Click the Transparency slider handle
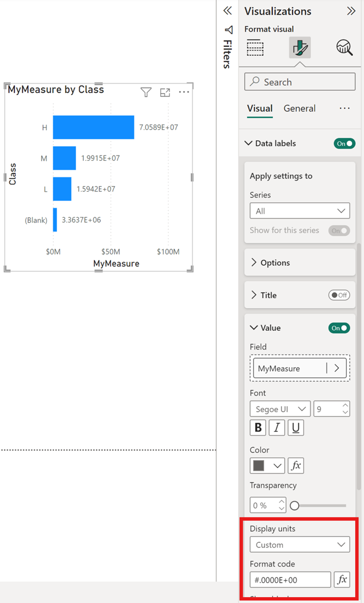Image resolution: width=364 pixels, height=603 pixels. point(295,505)
